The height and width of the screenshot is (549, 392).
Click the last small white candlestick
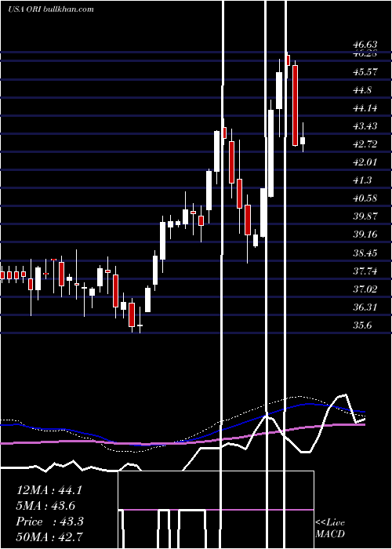[x=303, y=140]
